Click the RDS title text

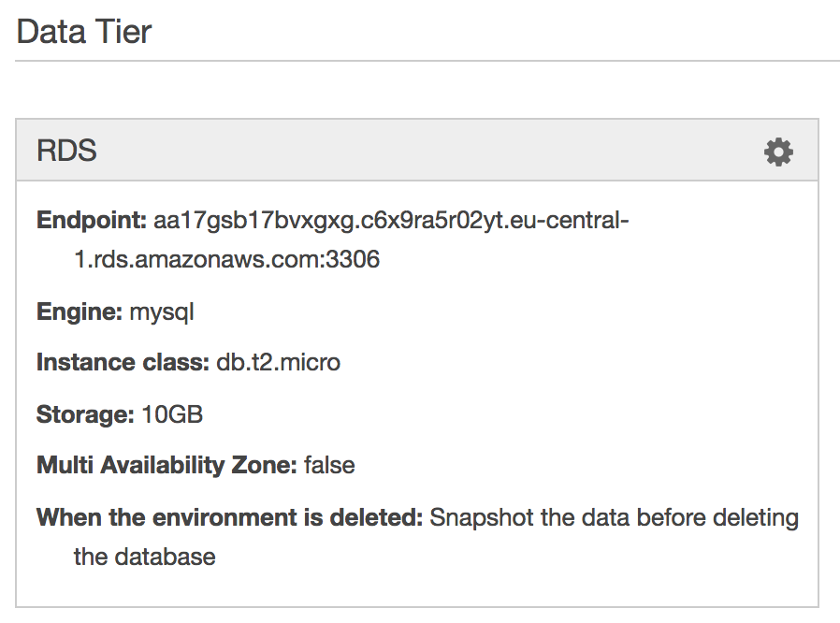click(66, 151)
